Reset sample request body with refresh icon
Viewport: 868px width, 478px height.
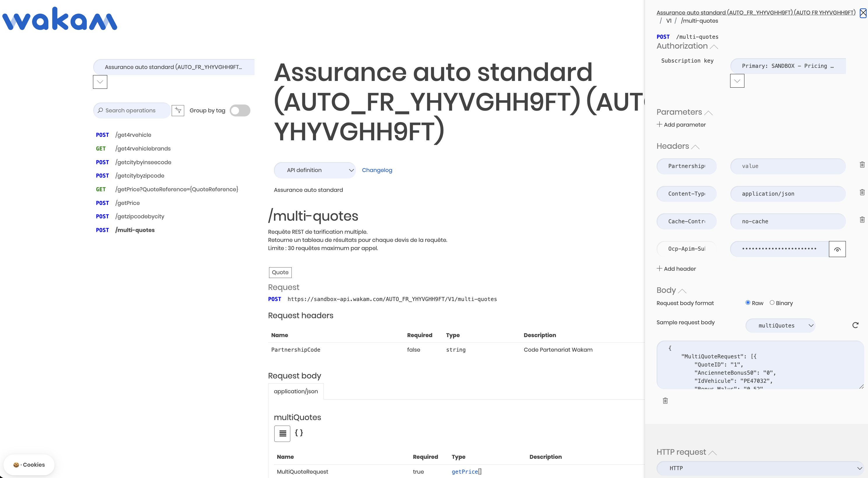pyautogui.click(x=855, y=325)
